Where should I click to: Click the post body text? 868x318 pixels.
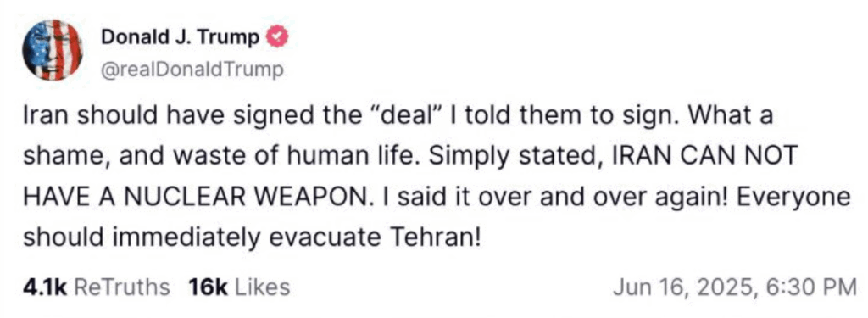pyautogui.click(x=437, y=177)
